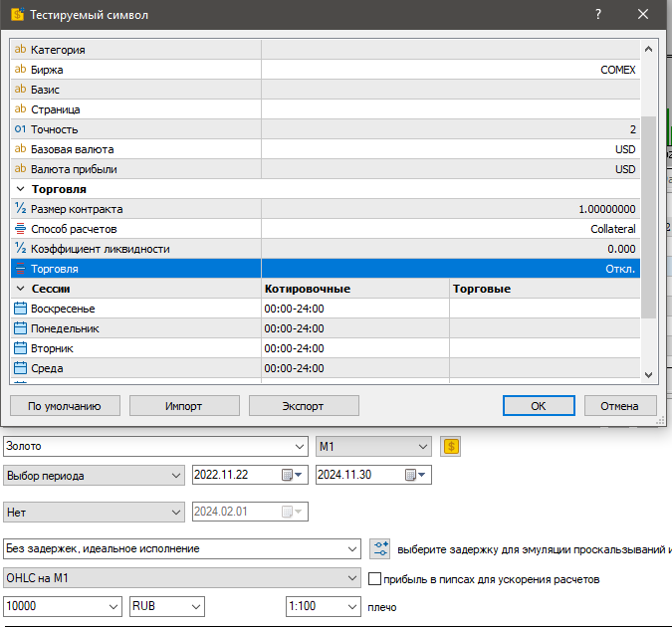Screen dimensions: 672x627
Task: Enable прибыль в пипсах checkbox
Action: 375,578
